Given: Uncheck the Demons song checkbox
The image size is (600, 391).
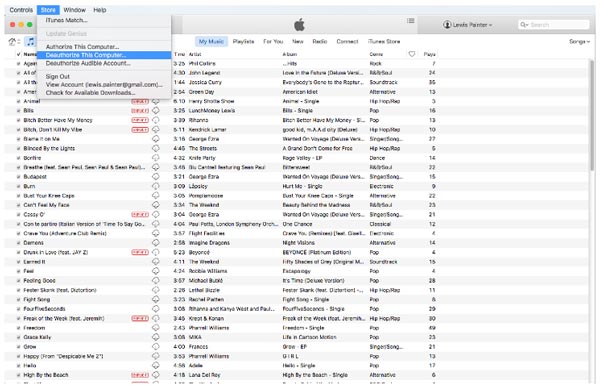Looking at the screenshot, I should [18, 243].
